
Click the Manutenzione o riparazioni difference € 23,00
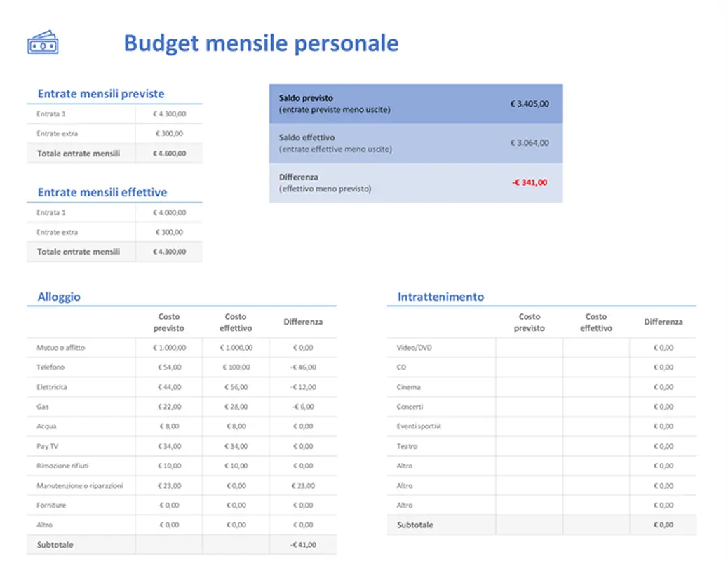pos(302,485)
